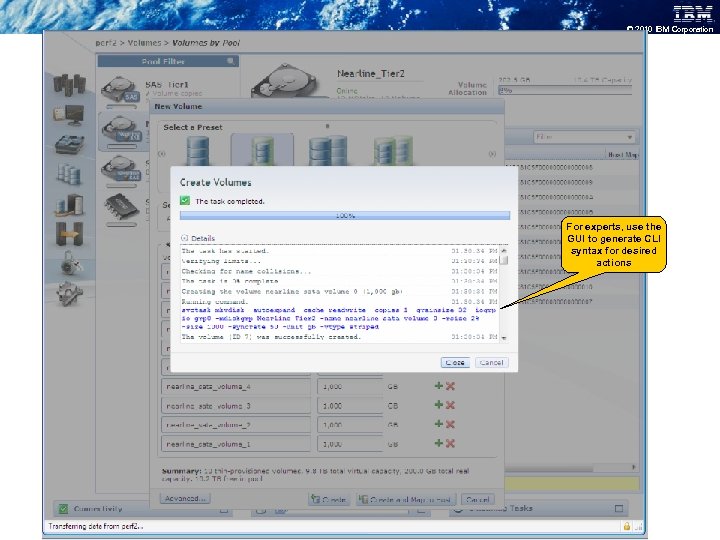Click Create and Map to Host button
The image size is (720, 540).
(406, 499)
